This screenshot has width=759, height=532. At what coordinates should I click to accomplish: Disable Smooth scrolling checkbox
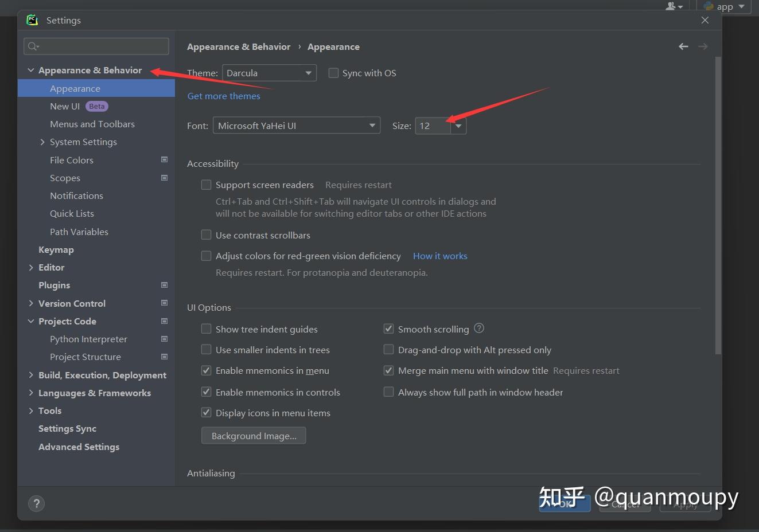pyautogui.click(x=388, y=328)
